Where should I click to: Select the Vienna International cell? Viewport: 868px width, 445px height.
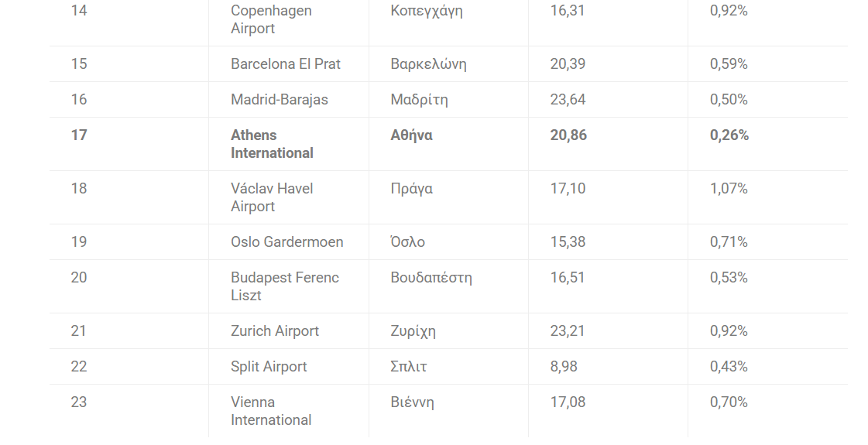[271, 411]
